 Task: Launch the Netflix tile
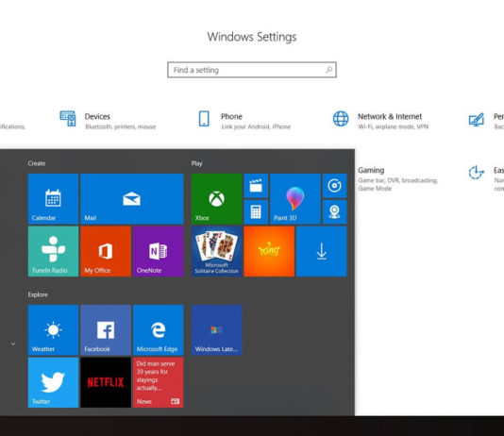coord(106,382)
